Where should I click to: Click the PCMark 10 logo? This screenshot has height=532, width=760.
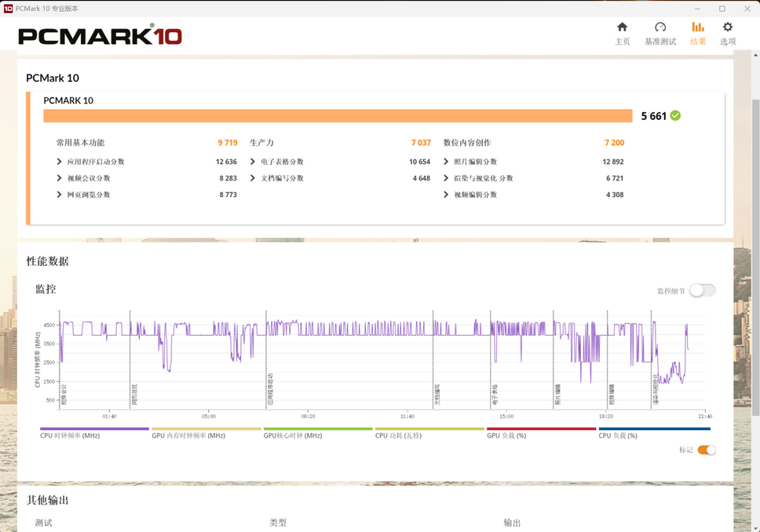100,36
